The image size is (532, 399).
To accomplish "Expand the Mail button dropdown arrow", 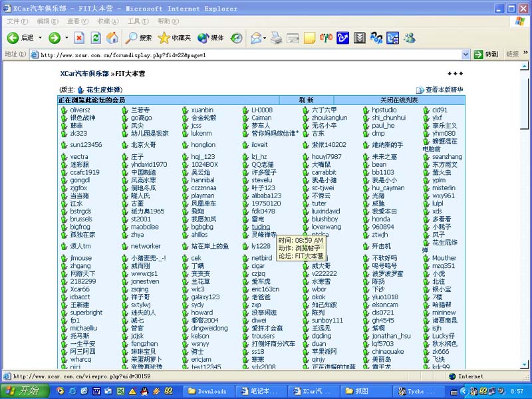I will coord(264,38).
